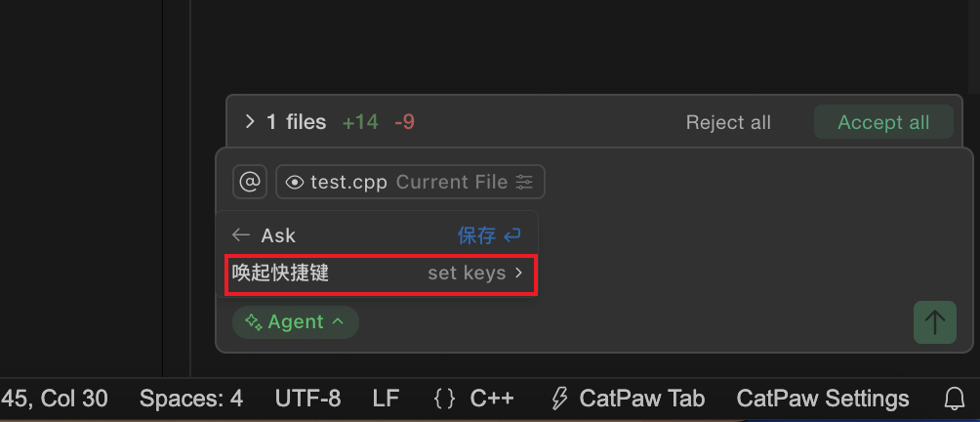Viewport: 980px width, 422px height.
Task: Open the Agent mode dropdown
Action: (x=295, y=322)
